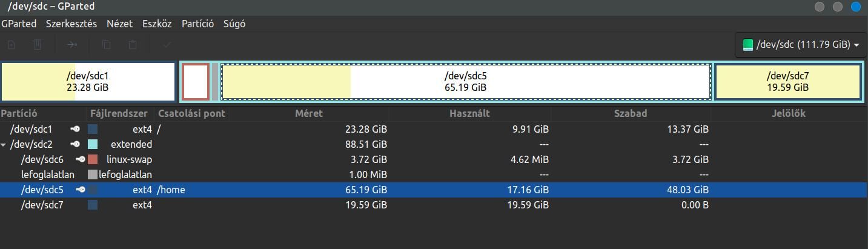Click the Fájlrendszer column header

tap(119, 113)
